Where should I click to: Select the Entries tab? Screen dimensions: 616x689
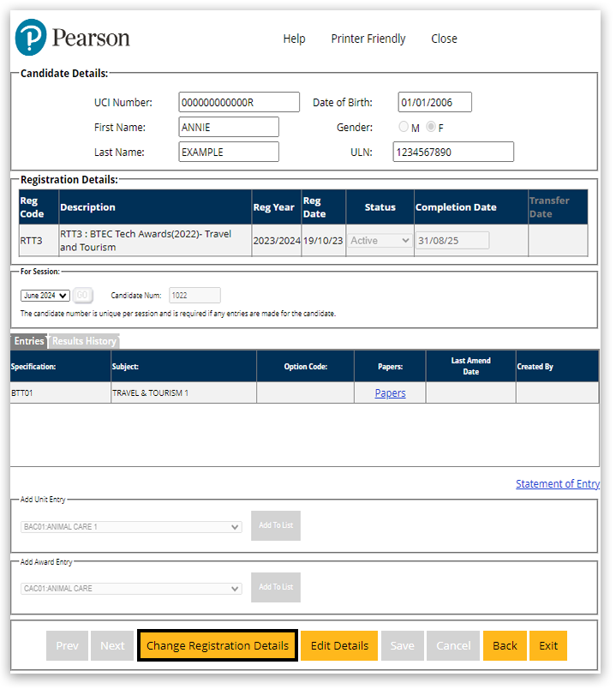(x=29, y=341)
